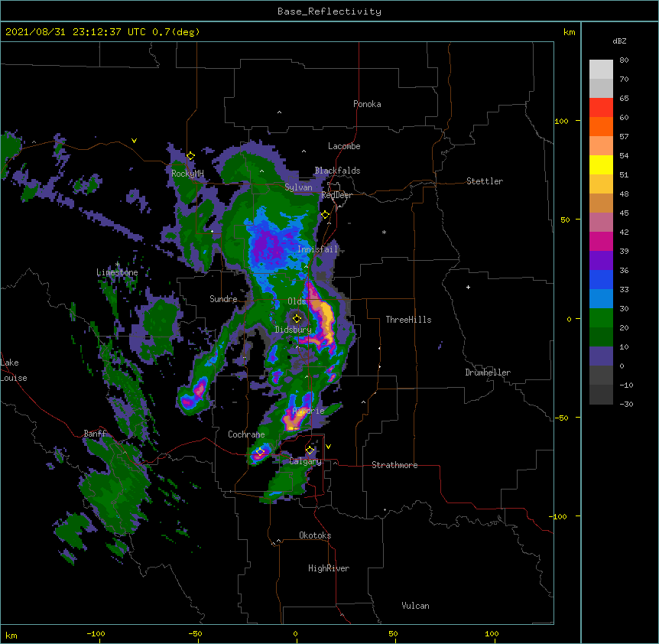
Task: Click the yellow diamond marker above Calgary
Action: (x=310, y=450)
